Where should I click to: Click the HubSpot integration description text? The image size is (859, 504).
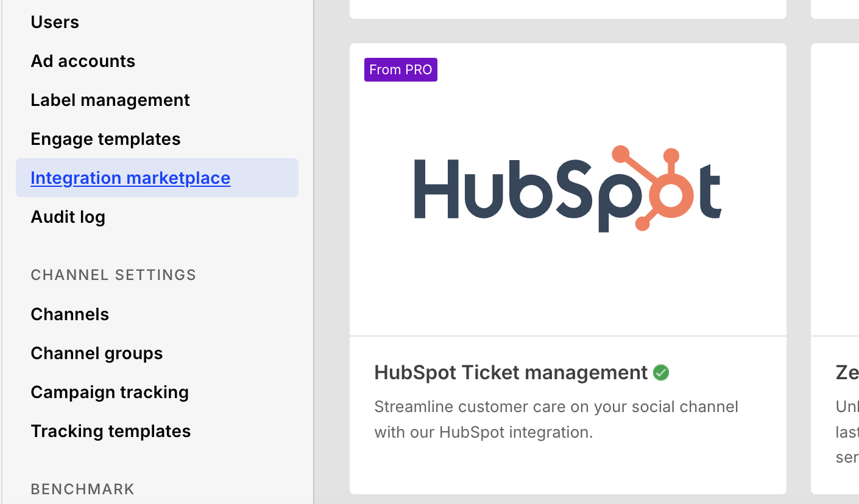[556, 419]
